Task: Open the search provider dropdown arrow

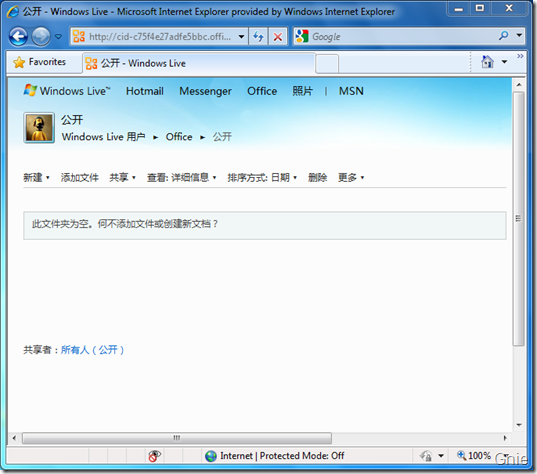Action: 519,36
